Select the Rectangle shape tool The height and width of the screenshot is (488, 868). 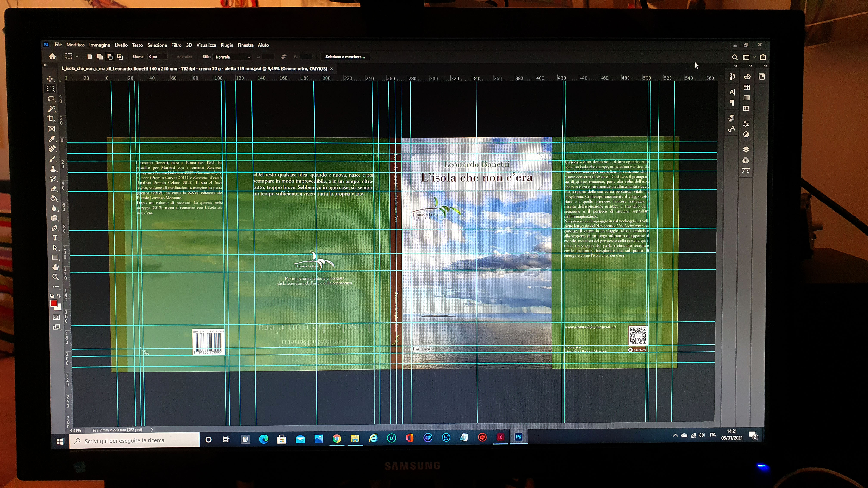[55, 257]
